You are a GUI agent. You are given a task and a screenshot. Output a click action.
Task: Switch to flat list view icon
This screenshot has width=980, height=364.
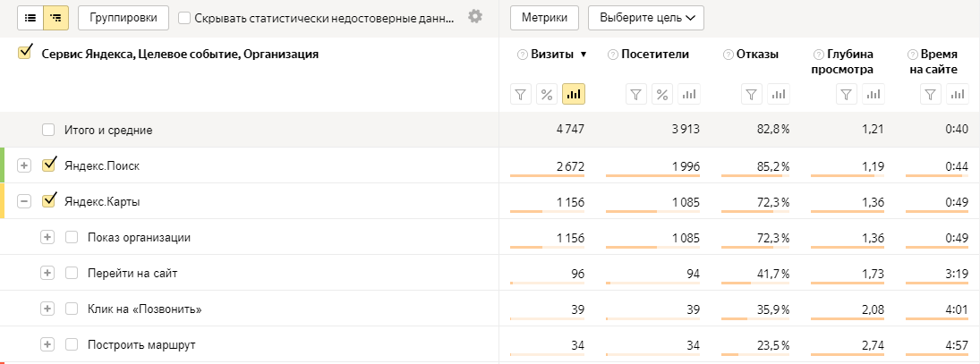[30, 17]
